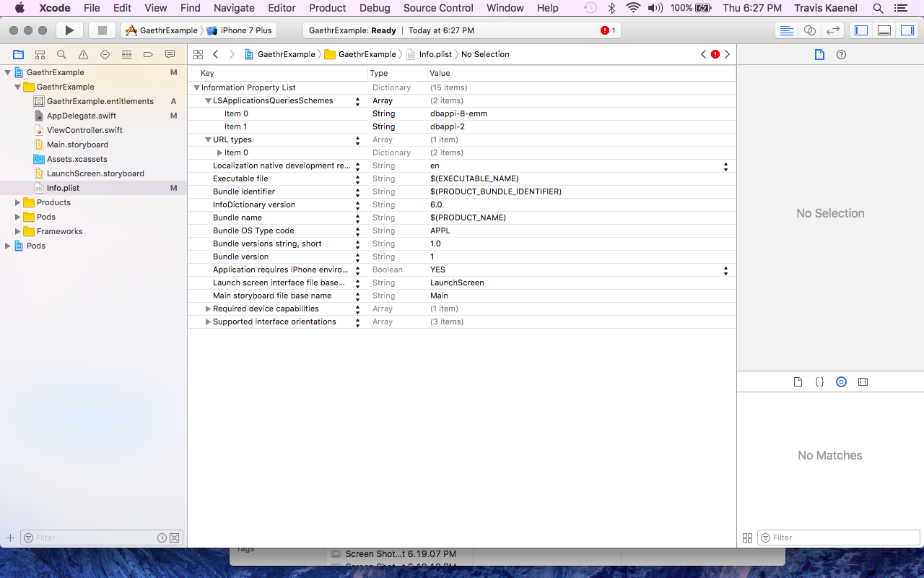Show the project navigator

click(18, 54)
